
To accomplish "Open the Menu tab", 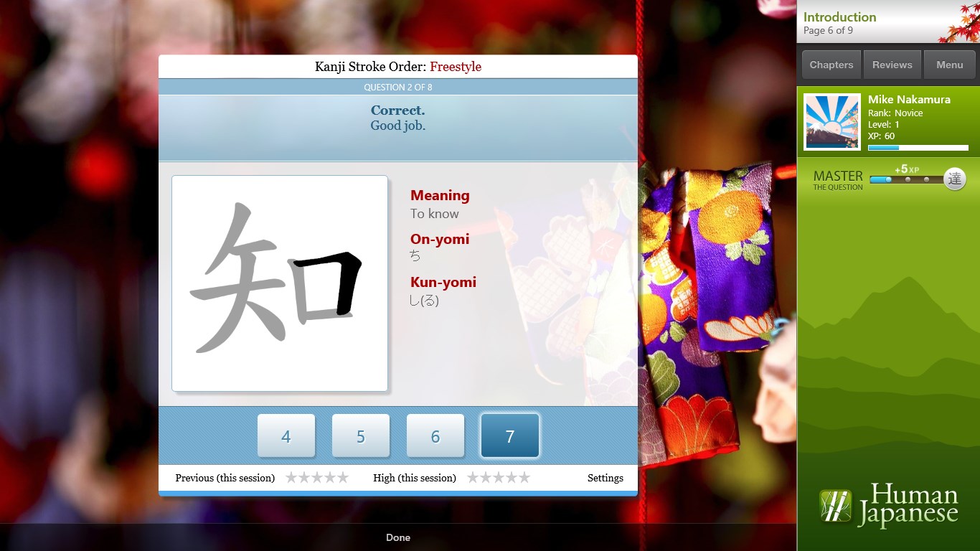I will [949, 65].
